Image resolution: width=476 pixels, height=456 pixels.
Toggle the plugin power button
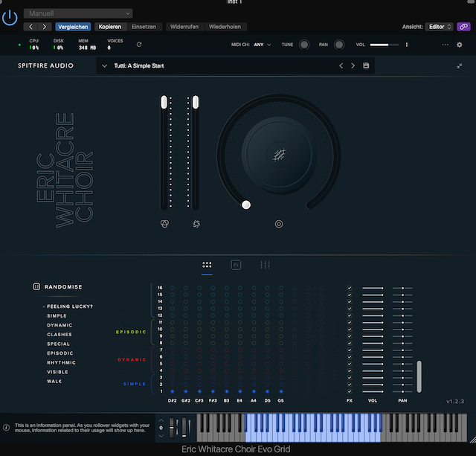pyautogui.click(x=10, y=18)
